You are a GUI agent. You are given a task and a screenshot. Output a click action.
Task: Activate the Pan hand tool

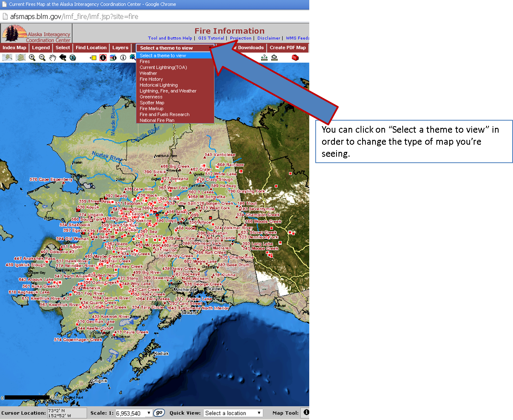(53, 58)
